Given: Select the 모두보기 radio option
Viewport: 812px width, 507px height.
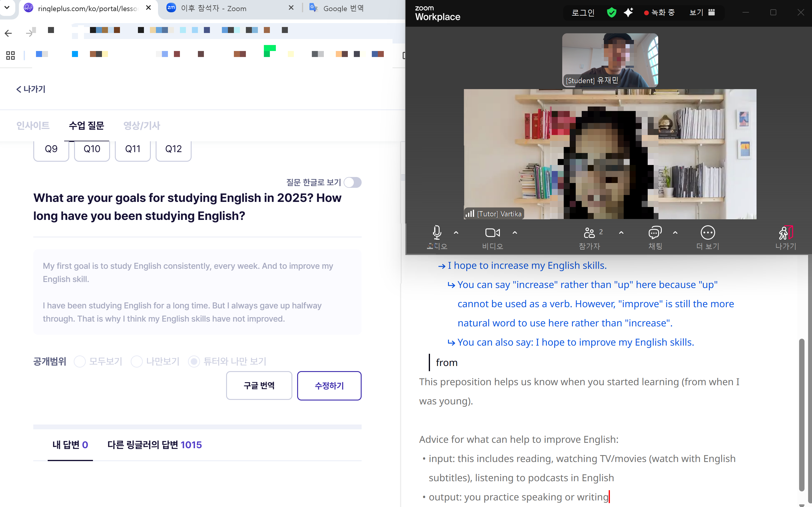Looking at the screenshot, I should tap(80, 361).
